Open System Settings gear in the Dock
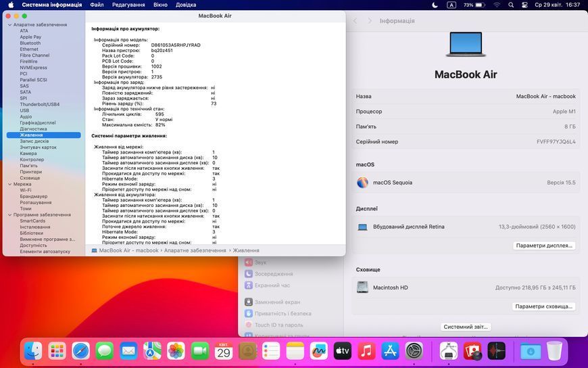Image resolution: width=588 pixels, height=368 pixels. (x=414, y=352)
